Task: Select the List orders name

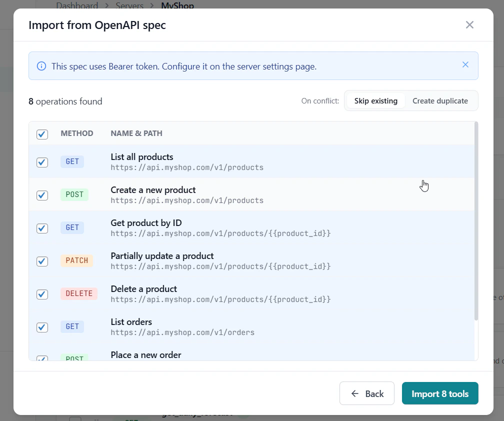Action: [131, 322]
